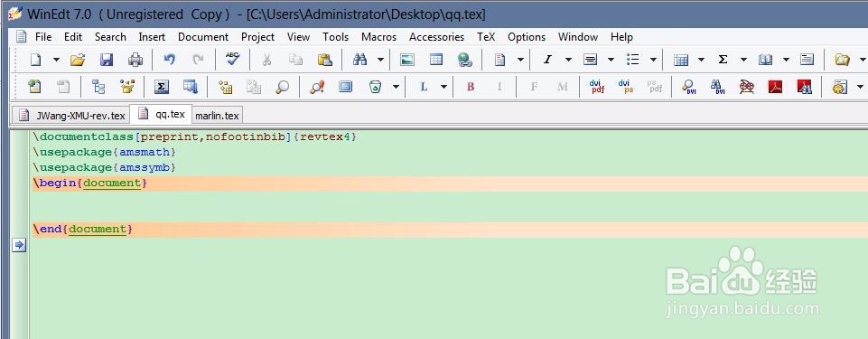Click Acrobat PDF search icon with binoculars
The image size is (868, 339).
point(805,87)
